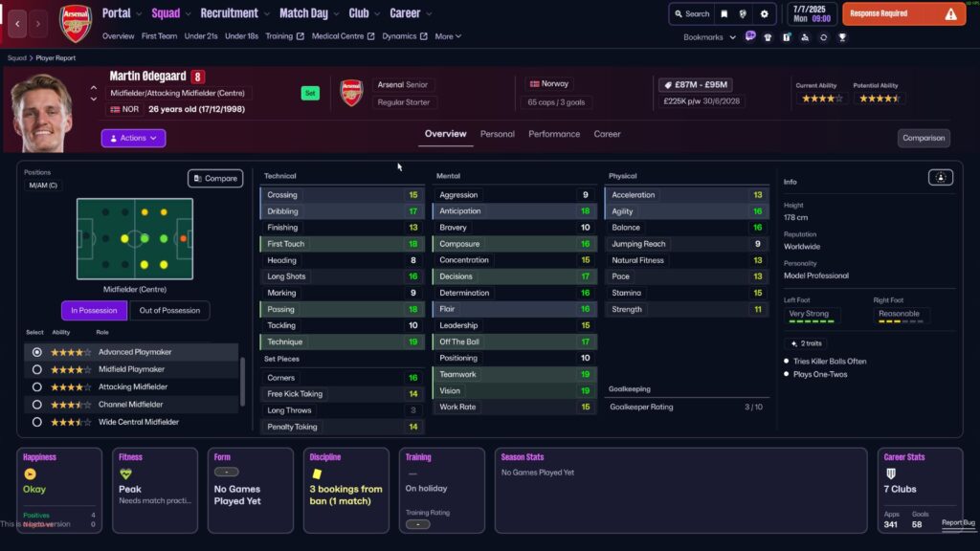The image size is (980, 551).
Task: Open Training in the squad submenu
Action: point(284,36)
